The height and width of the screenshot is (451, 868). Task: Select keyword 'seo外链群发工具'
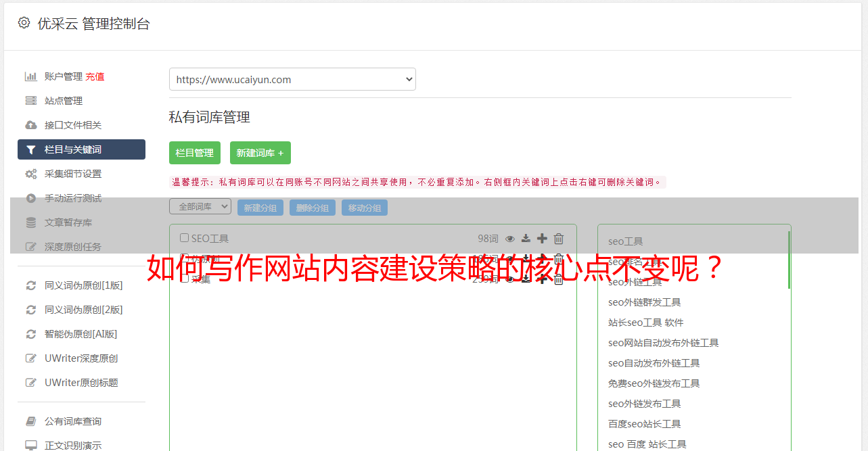coord(645,302)
